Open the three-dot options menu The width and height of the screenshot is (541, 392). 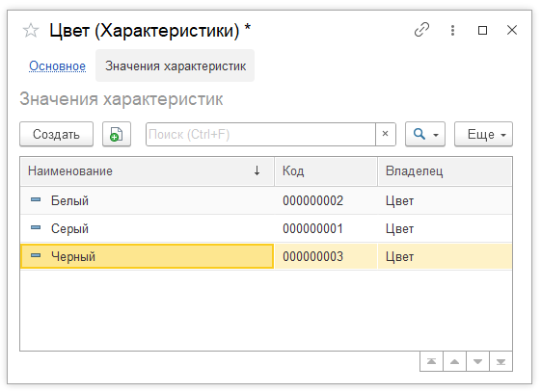(452, 30)
